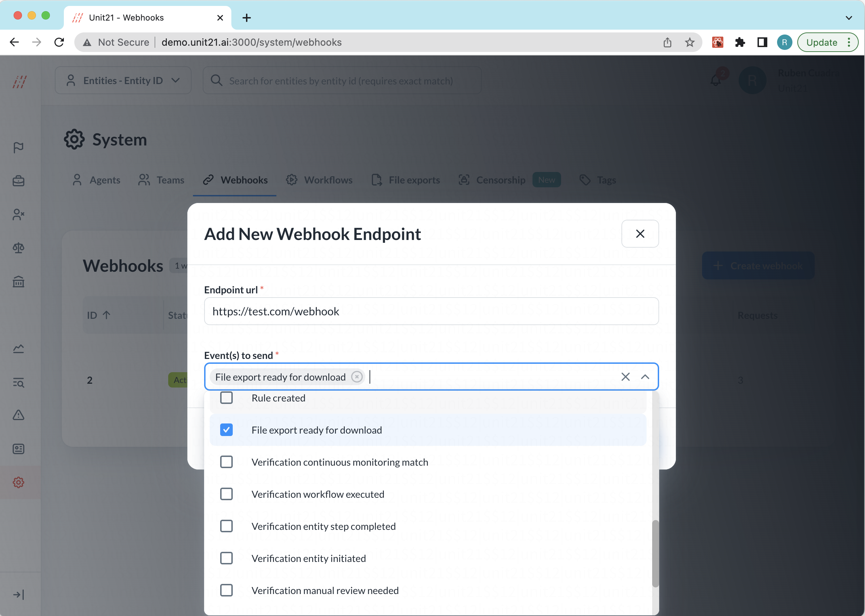Viewport: 865px width, 616px height.
Task: Open a new browser tab
Action: pyautogui.click(x=247, y=18)
